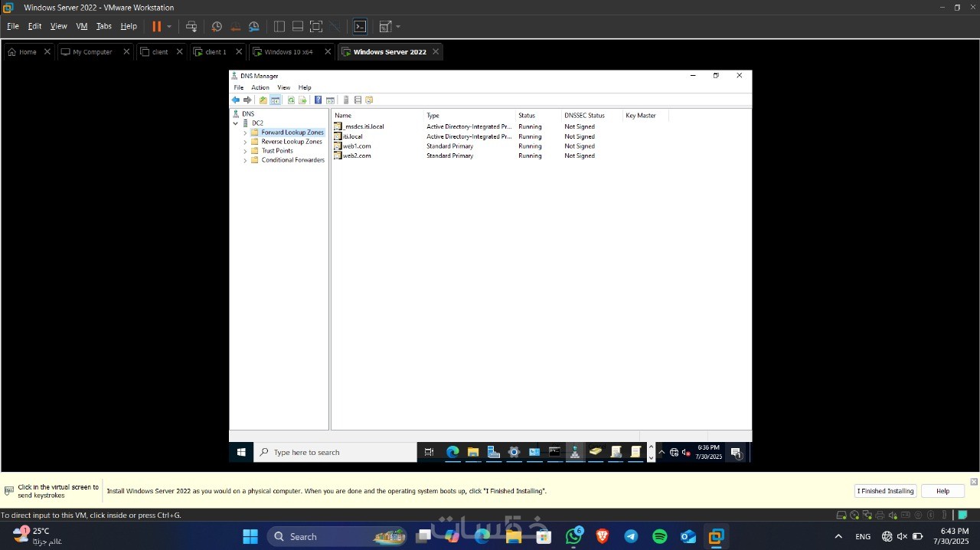Viewport: 980px width, 550px height.
Task: Open the Snapshot Manager icon
Action: pos(253,26)
